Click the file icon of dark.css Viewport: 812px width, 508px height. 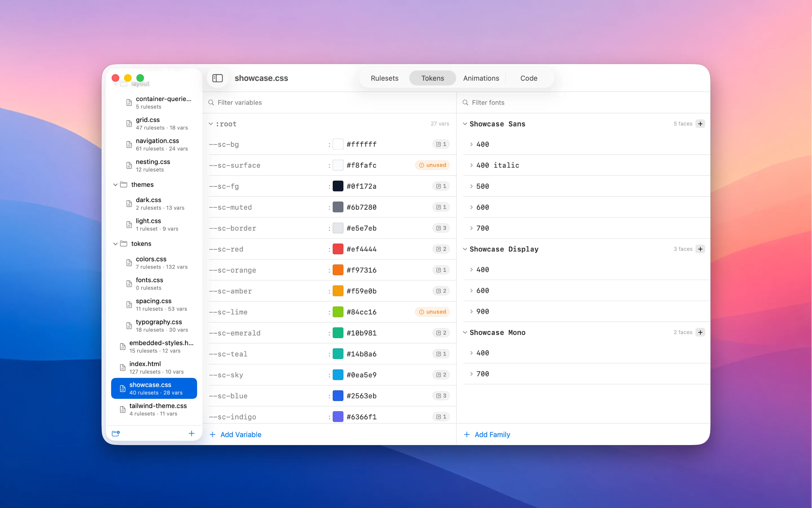129,203
